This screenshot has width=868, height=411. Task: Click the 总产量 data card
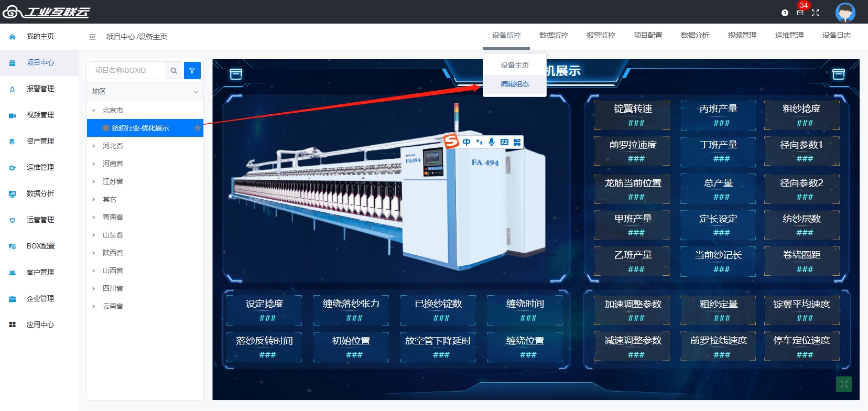(x=718, y=189)
